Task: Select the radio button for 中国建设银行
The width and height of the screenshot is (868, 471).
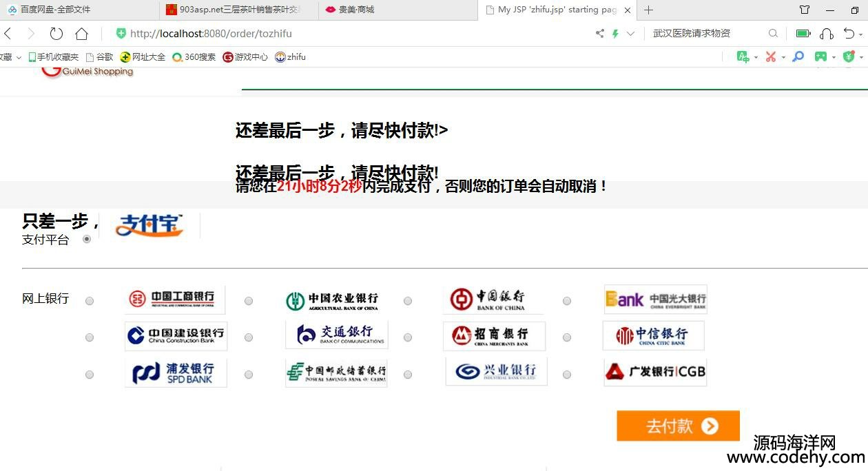Action: click(90, 337)
